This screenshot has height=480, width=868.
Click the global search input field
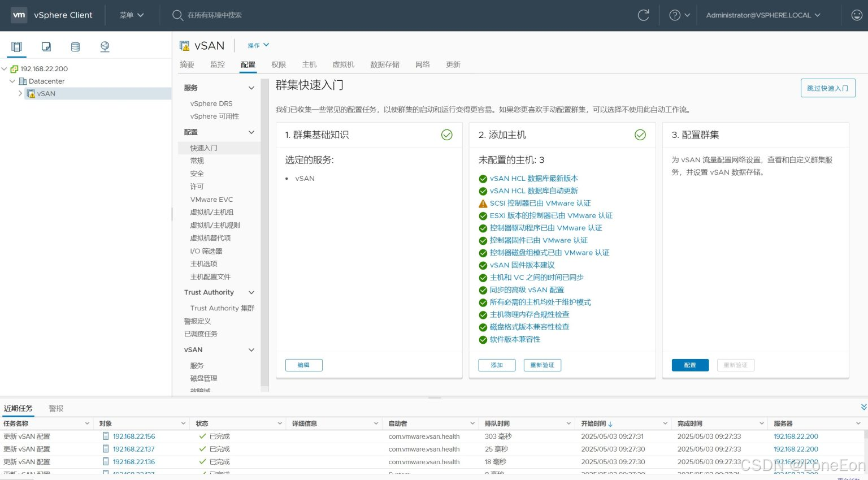tap(215, 15)
